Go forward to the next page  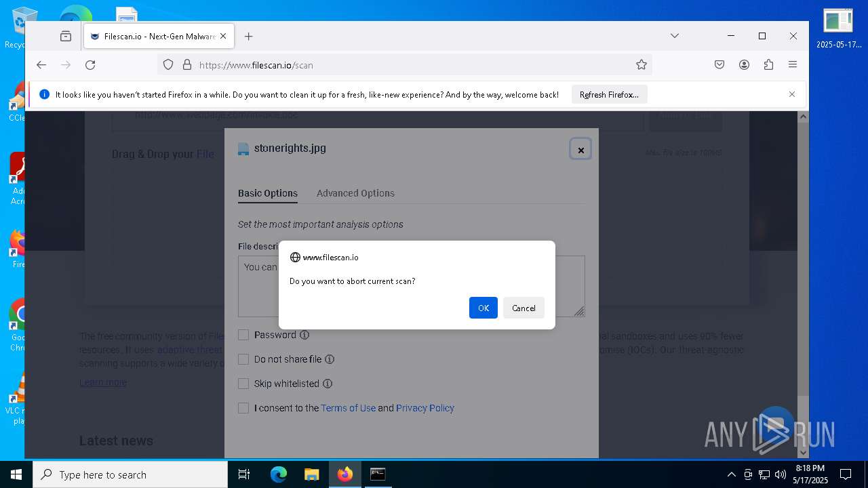pyautogui.click(x=66, y=65)
